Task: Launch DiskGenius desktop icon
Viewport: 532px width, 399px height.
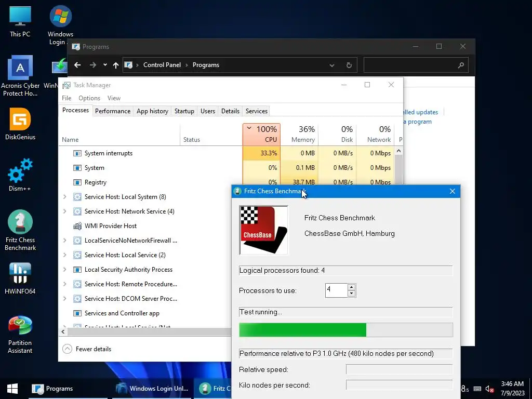Action: pos(20,124)
